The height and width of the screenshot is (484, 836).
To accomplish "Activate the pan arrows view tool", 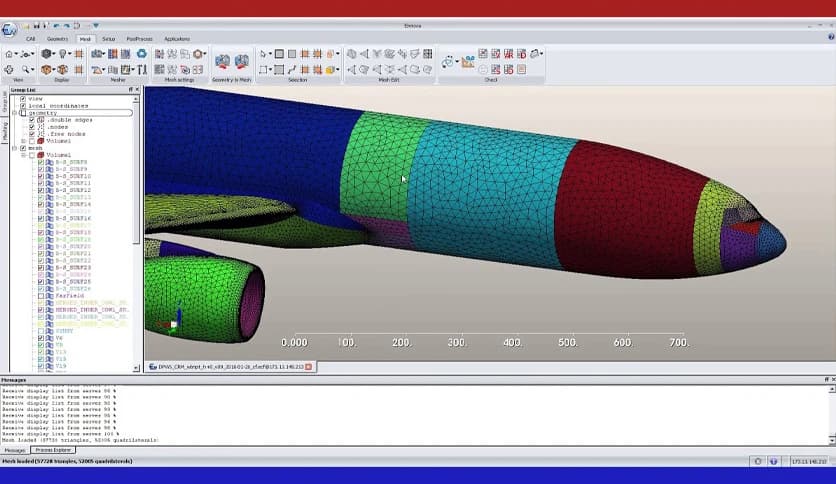I will click(9, 69).
